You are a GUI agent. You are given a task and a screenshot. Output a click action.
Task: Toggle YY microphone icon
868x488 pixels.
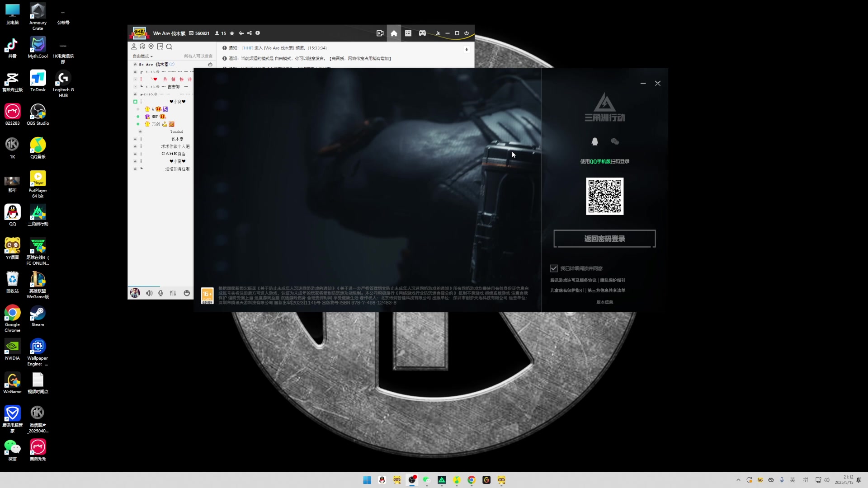(x=160, y=293)
